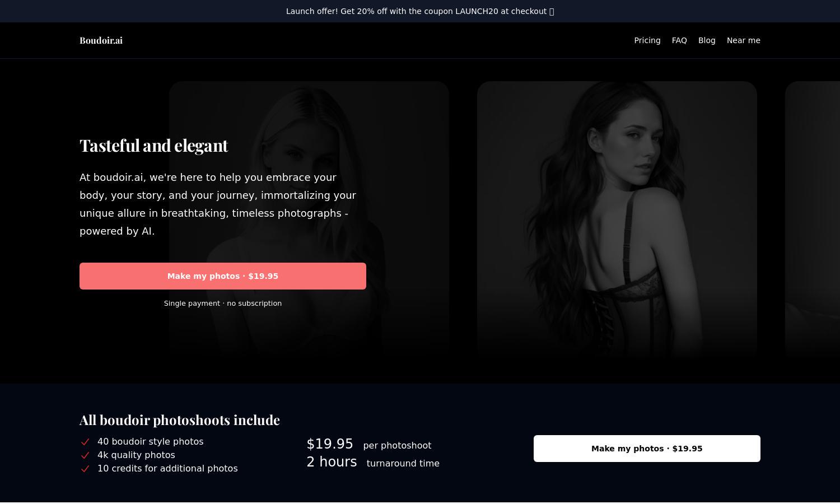Click the coral Make my photos button
840x504 pixels.
click(x=223, y=276)
